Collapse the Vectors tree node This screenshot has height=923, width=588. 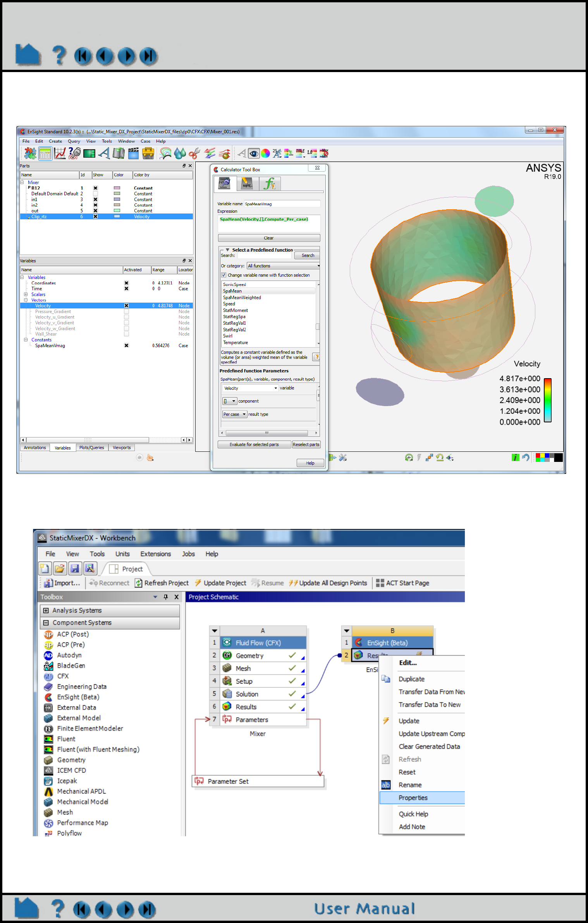[26, 300]
